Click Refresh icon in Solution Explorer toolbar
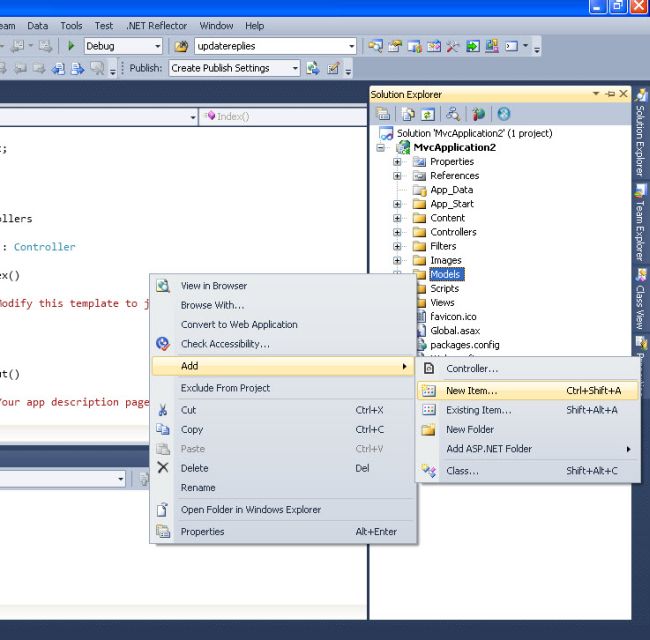Screen dimensions: 650x640 coord(428,115)
